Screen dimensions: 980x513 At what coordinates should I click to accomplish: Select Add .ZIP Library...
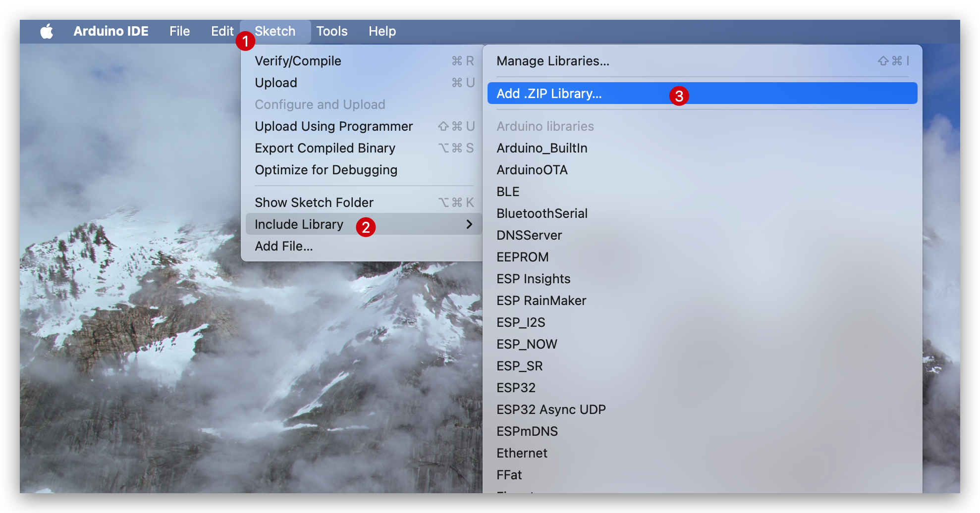click(x=702, y=94)
